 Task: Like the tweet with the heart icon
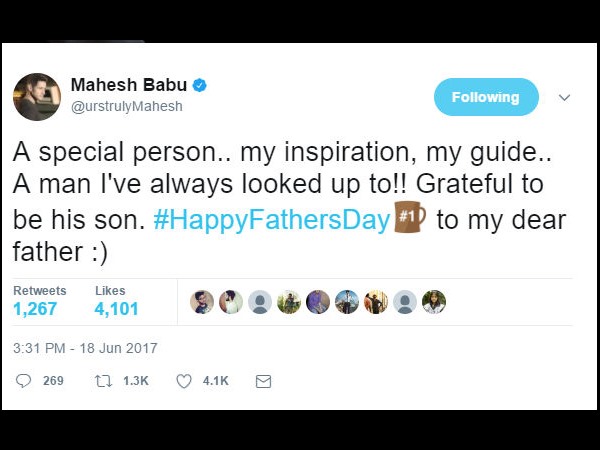[x=184, y=381]
